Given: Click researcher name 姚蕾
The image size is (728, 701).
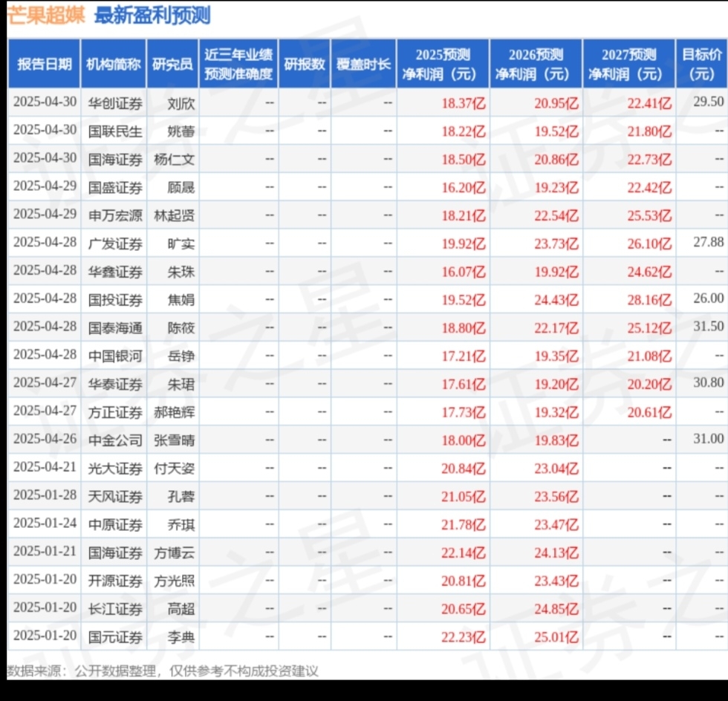Looking at the screenshot, I should (x=181, y=131).
